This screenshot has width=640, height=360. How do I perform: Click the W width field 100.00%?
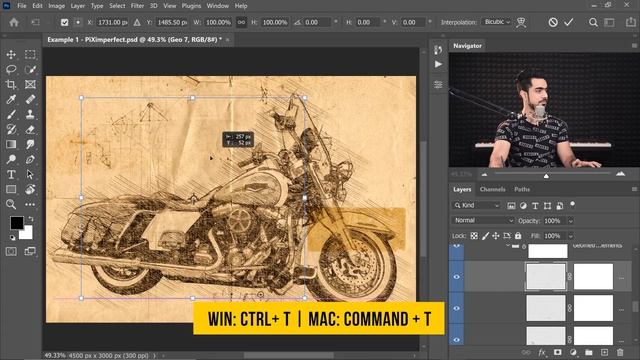point(218,22)
